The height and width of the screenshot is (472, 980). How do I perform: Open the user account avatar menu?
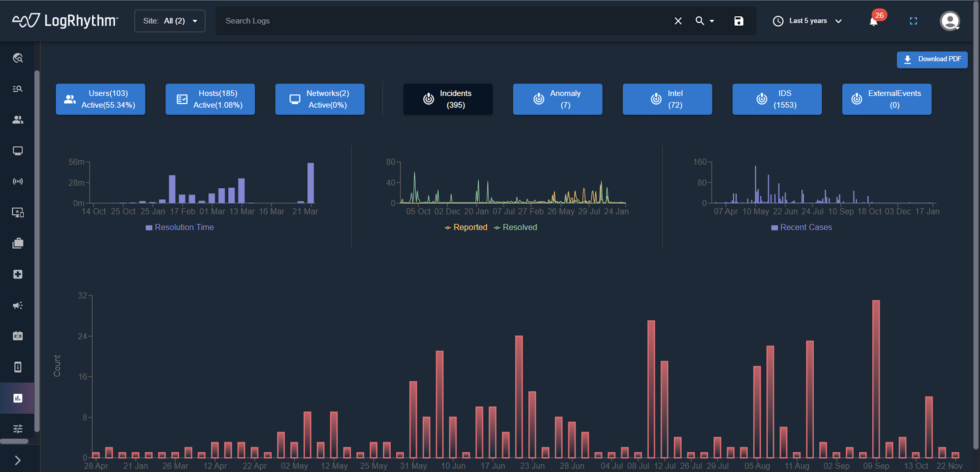pyautogui.click(x=949, y=21)
